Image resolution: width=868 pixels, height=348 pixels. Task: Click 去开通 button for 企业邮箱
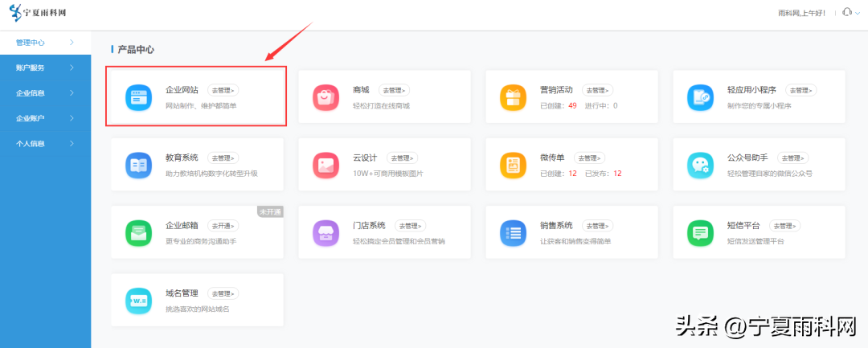[223, 226]
